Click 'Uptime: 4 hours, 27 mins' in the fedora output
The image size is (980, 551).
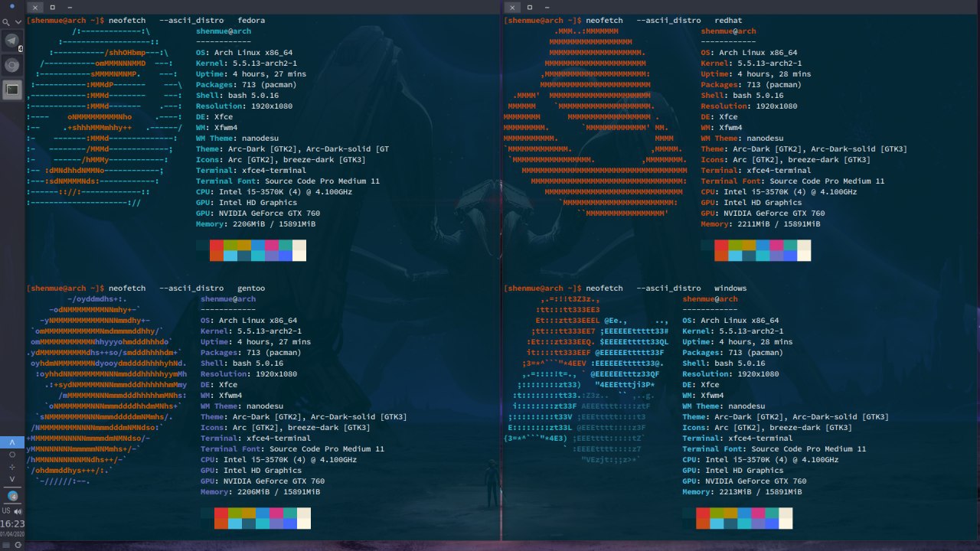[251, 74]
